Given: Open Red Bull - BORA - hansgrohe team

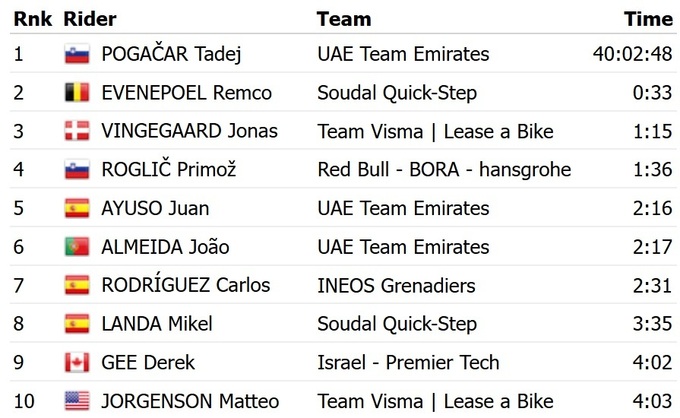Looking at the screenshot, I should click(x=444, y=170).
